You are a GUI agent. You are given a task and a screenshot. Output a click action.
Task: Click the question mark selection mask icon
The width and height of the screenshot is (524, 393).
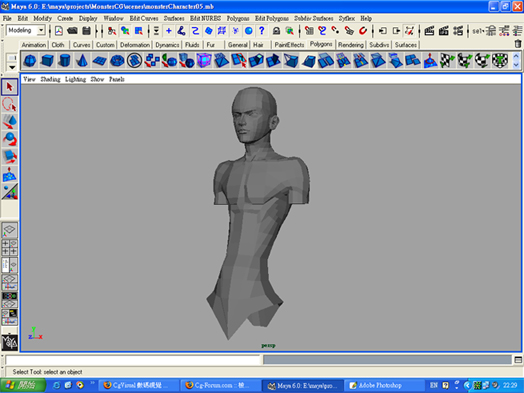coord(262,31)
